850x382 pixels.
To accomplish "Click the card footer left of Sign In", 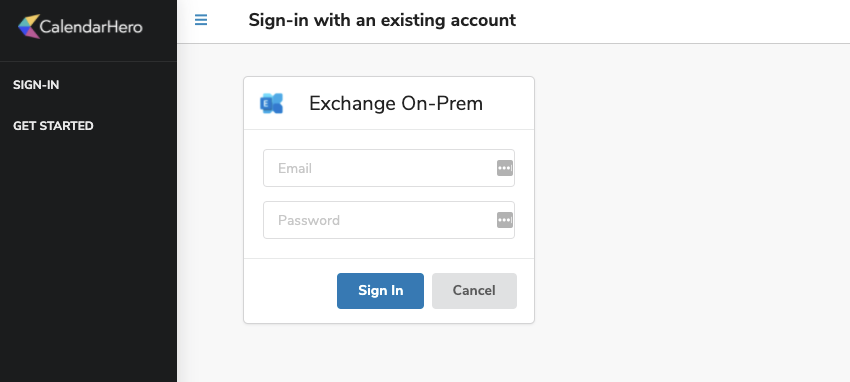I will pyautogui.click(x=291, y=291).
